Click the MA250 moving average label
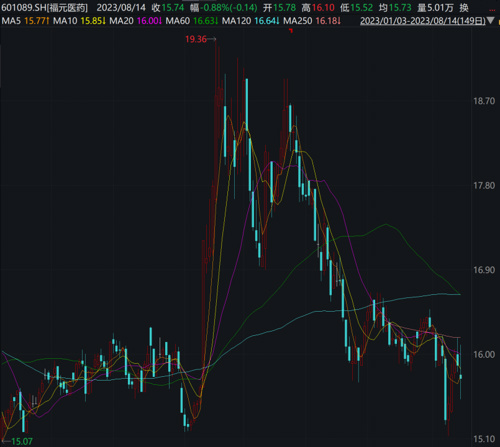The height and width of the screenshot is (447, 500). pos(298,21)
